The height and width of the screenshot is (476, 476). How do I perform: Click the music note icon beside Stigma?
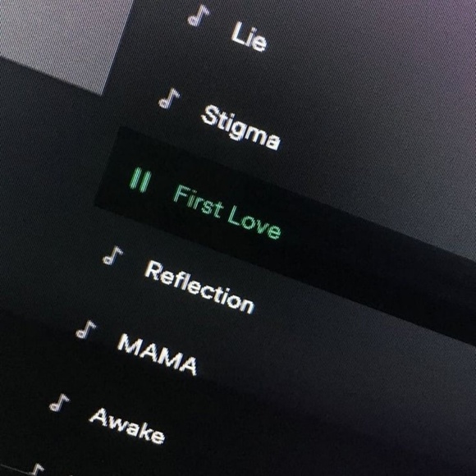[169, 98]
